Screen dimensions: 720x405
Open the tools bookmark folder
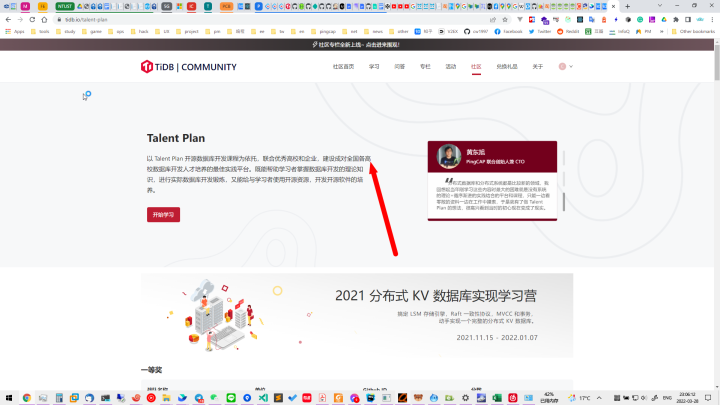[40, 32]
